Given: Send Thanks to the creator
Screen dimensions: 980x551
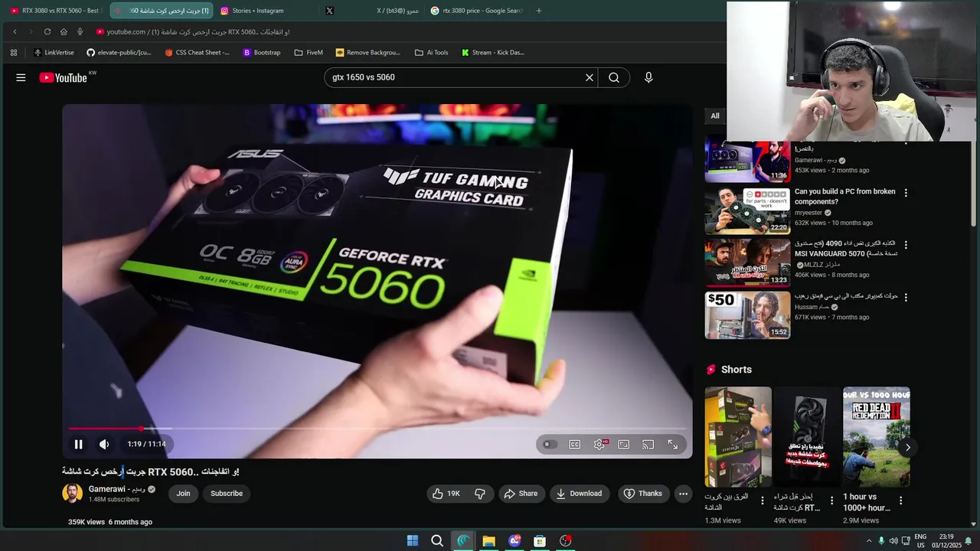Looking at the screenshot, I should (642, 494).
